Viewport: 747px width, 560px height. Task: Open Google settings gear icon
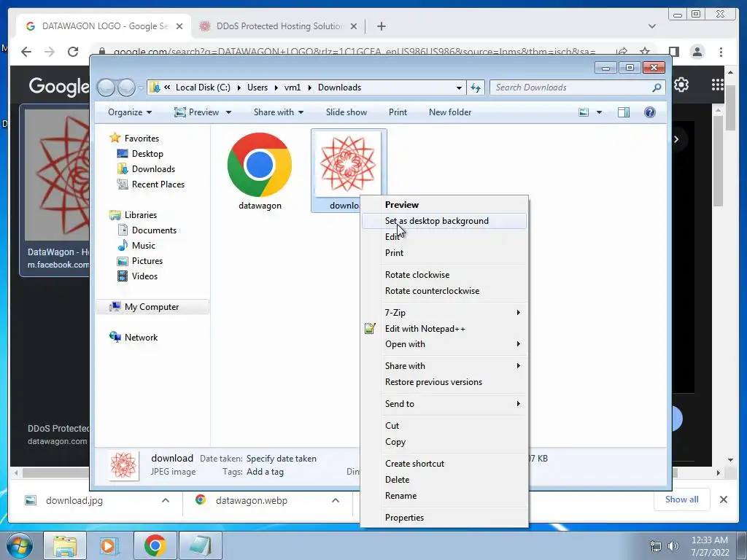coord(681,85)
